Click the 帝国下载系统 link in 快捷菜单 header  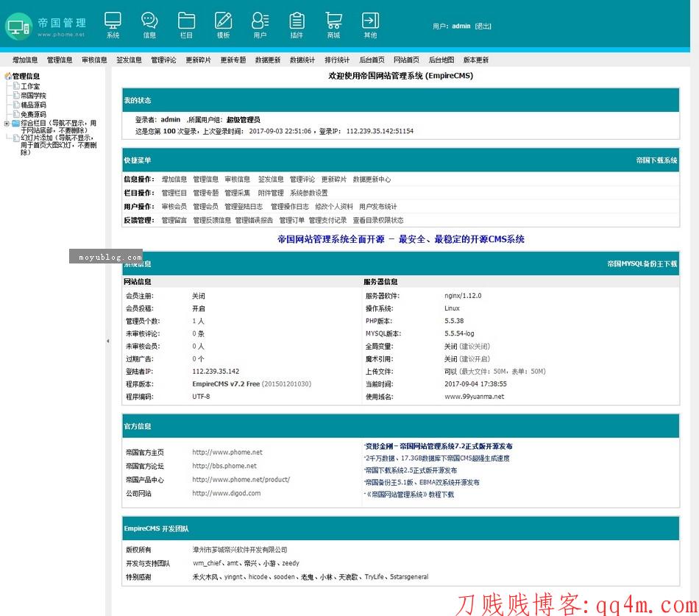(x=656, y=160)
